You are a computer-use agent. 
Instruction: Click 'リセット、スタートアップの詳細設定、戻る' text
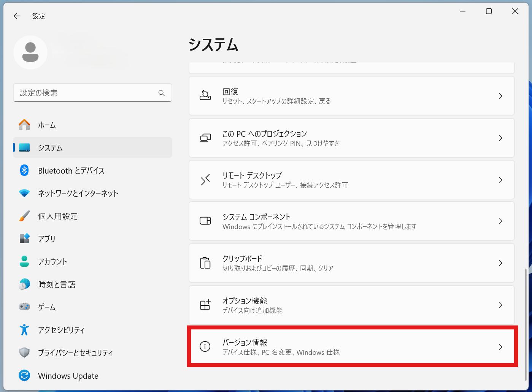click(x=276, y=101)
